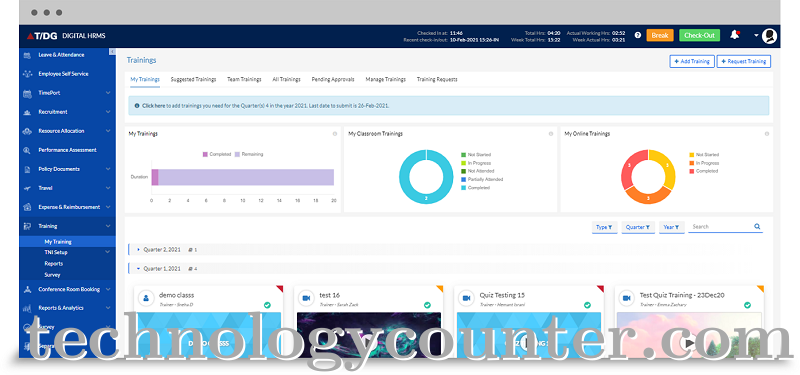Click the My Trainings chart info icon

point(335,134)
